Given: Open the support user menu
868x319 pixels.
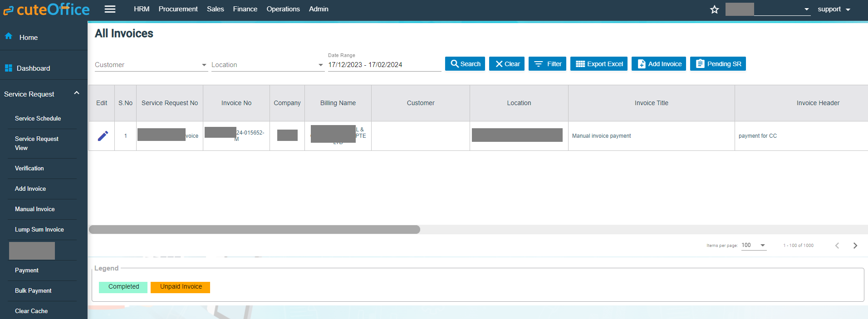Looking at the screenshot, I should pyautogui.click(x=834, y=9).
